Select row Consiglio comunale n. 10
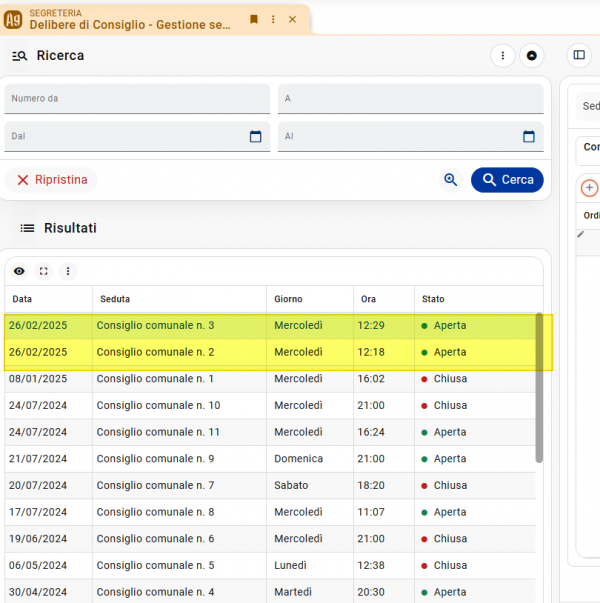This screenshot has height=603, width=600. 270,406
